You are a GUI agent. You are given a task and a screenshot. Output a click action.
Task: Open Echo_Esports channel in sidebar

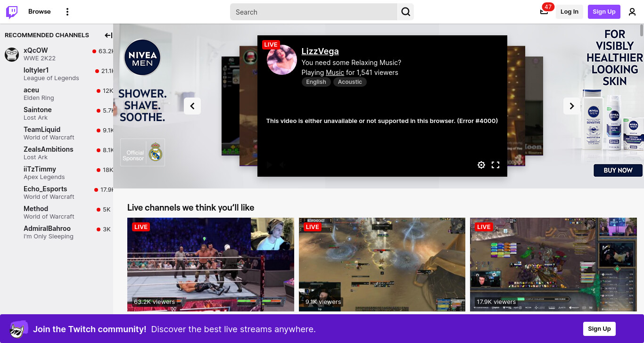tap(57, 193)
